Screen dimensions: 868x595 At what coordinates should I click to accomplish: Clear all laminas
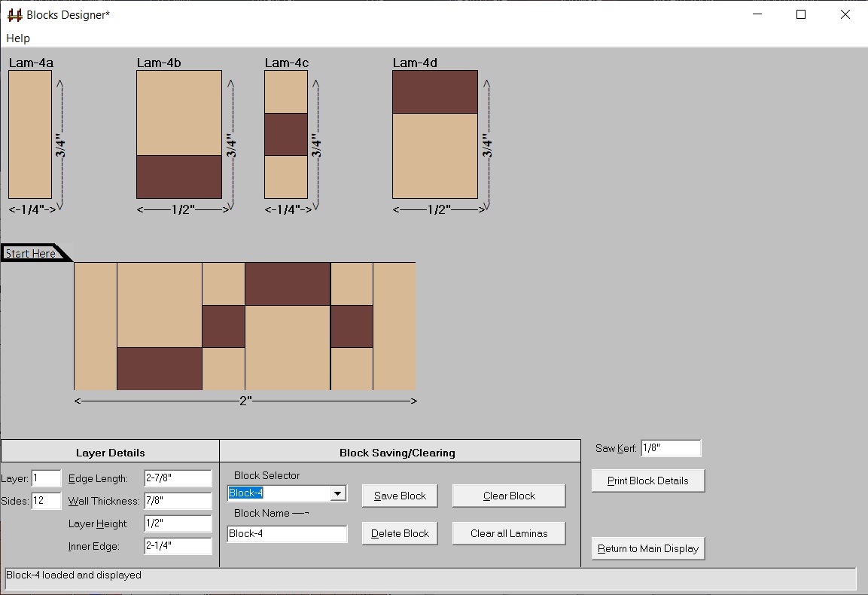(x=508, y=532)
